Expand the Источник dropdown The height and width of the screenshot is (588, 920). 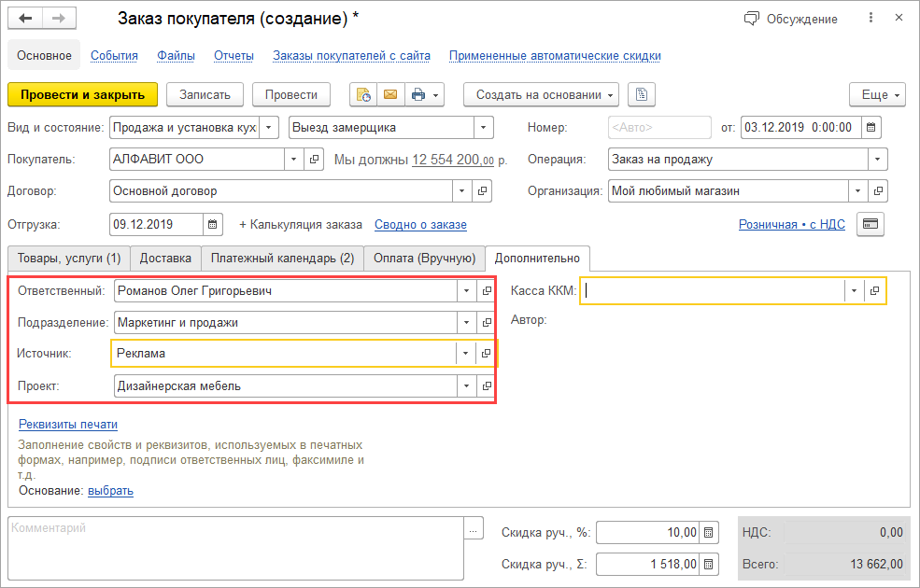pyautogui.click(x=465, y=354)
